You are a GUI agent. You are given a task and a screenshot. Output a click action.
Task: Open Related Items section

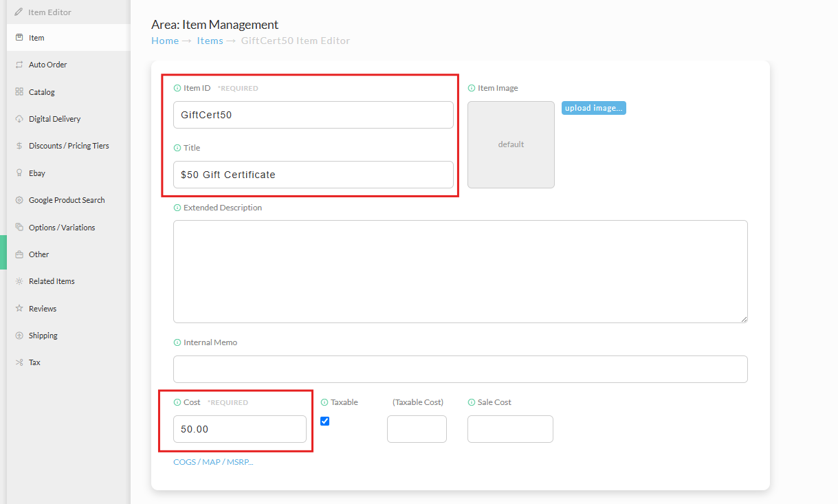pos(69,281)
